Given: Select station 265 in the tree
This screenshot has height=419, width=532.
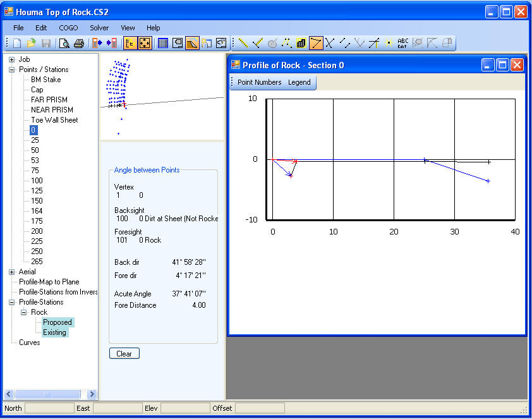Looking at the screenshot, I should (x=37, y=262).
